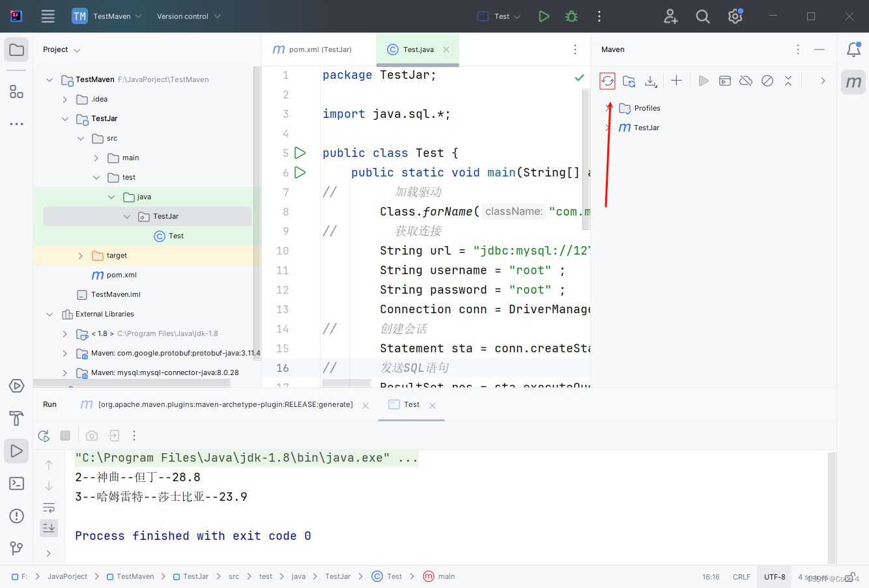
Task: Hide the Maven tool window
Action: 819,49
